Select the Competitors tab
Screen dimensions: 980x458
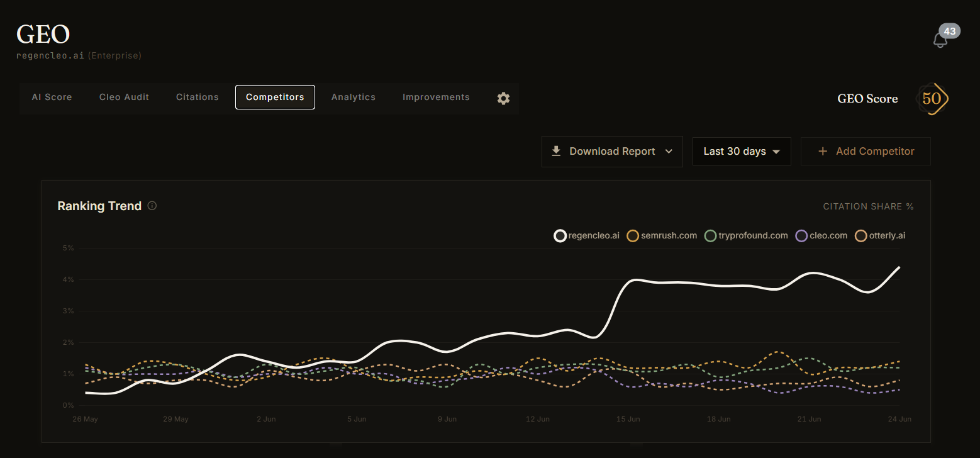tap(275, 98)
